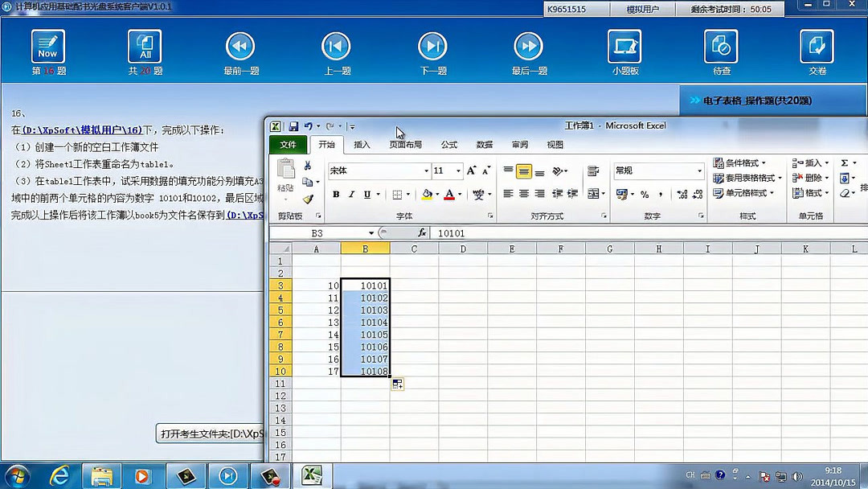Click the Merge and Center icon
This screenshot has width=868, height=489.
point(593,194)
